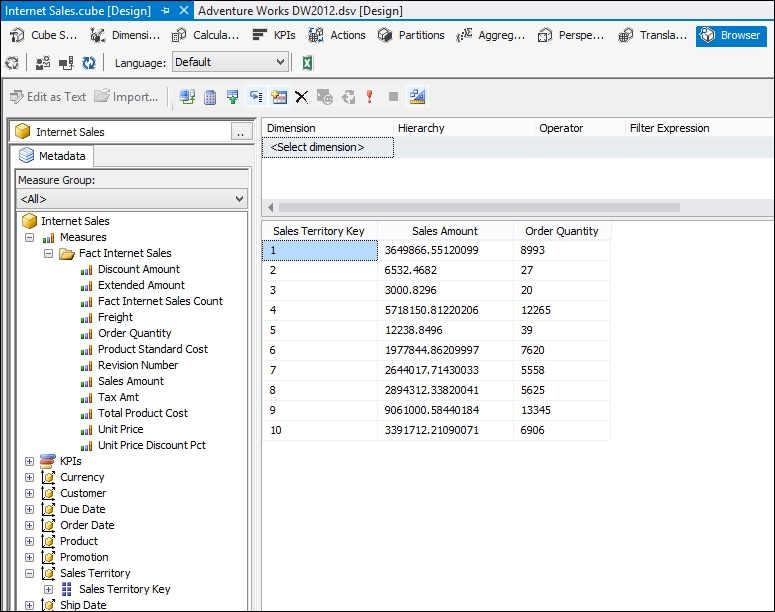
Task: Click the red exclamation Execute Query icon
Action: click(x=369, y=97)
